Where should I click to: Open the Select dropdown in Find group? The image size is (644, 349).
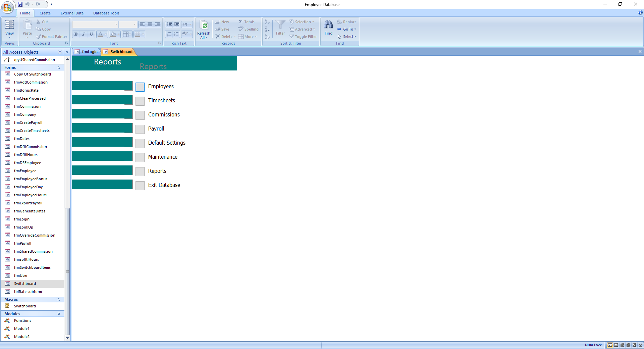347,37
